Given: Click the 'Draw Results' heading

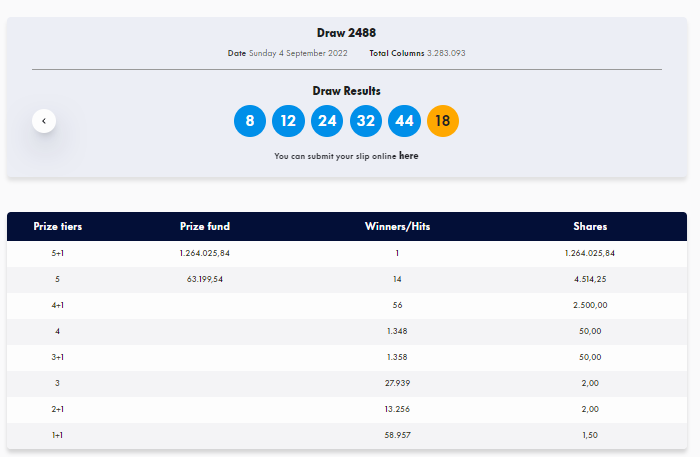Looking at the screenshot, I should click(346, 91).
